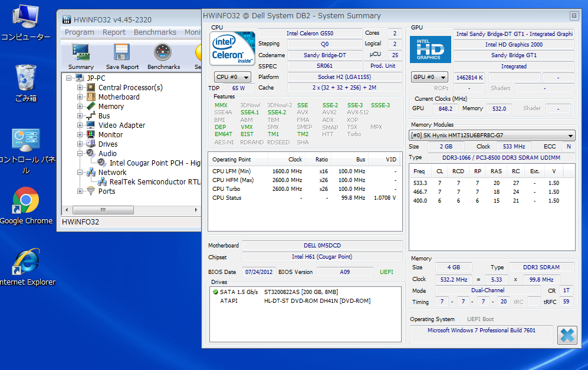Open the SK Hynix memory module dropdown
Image resolution: width=588 pixels, height=370 pixels.
[x=571, y=135]
